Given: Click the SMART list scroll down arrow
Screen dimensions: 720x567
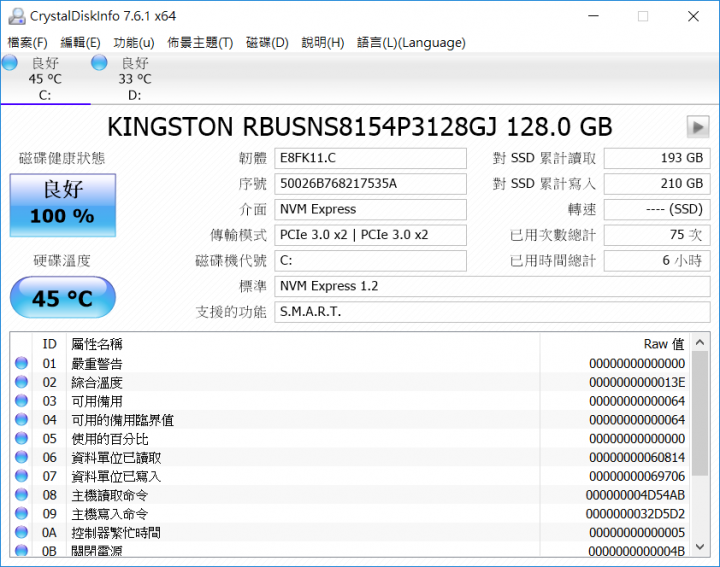Looking at the screenshot, I should tap(700, 546).
